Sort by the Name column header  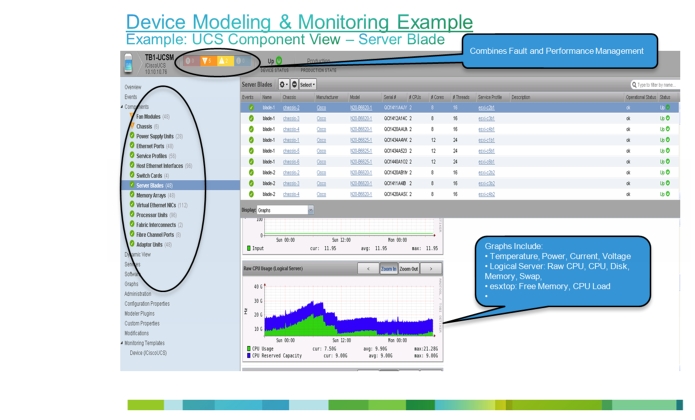pos(267,97)
